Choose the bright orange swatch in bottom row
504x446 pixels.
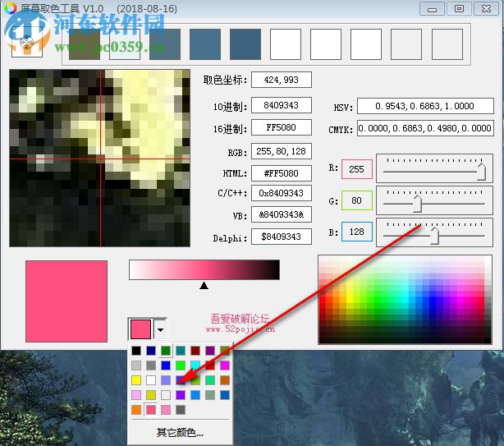click(x=136, y=410)
